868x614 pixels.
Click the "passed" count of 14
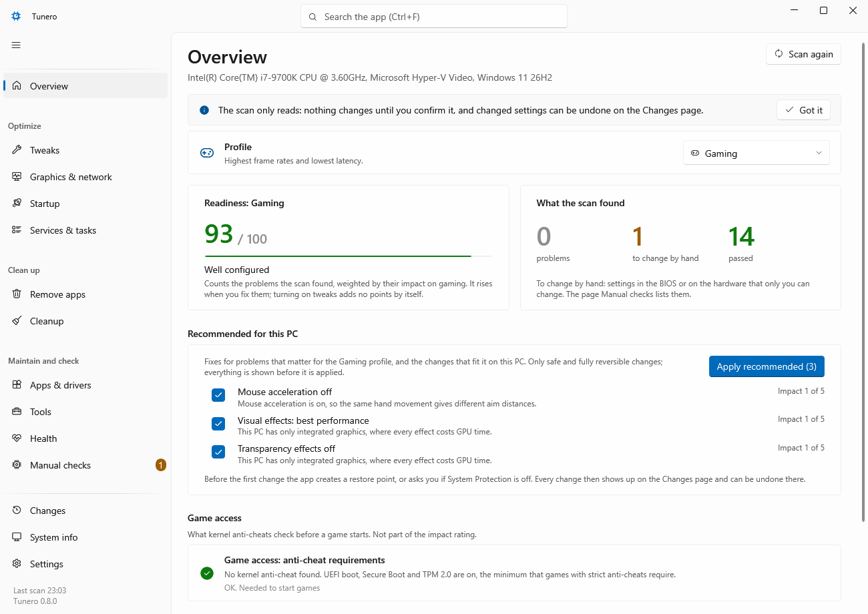coord(741,236)
